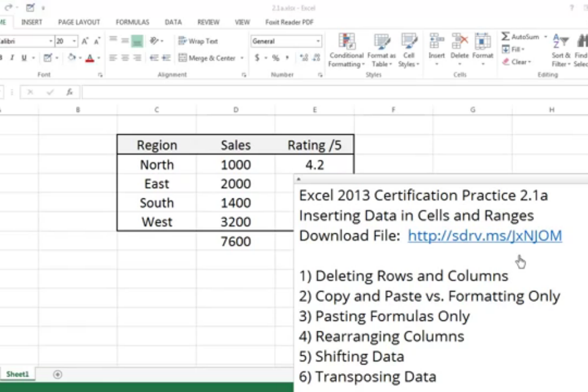The image size is (588, 392).
Task: Apply percent style
Action: click(276, 58)
